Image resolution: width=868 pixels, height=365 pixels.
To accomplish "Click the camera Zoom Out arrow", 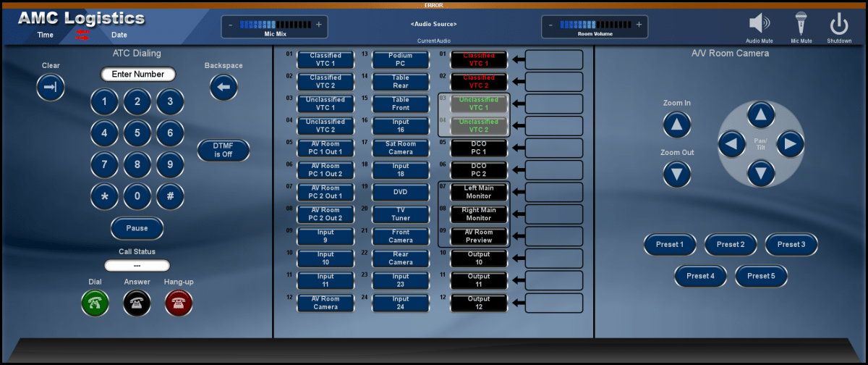I will coord(677,174).
